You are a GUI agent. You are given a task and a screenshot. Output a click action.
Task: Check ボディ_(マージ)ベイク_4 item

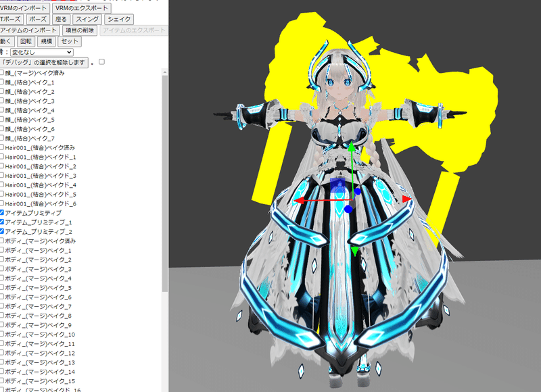[2, 278]
